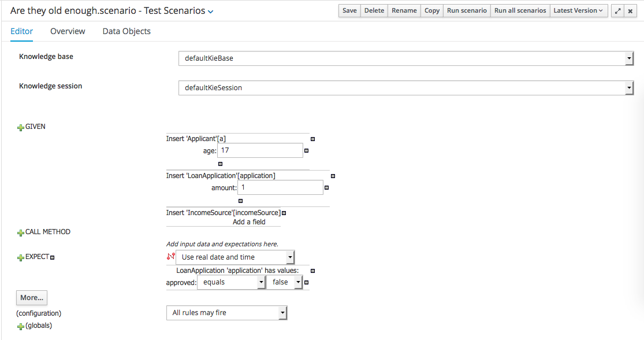Click the green plus next to EXPECT

(x=21, y=258)
